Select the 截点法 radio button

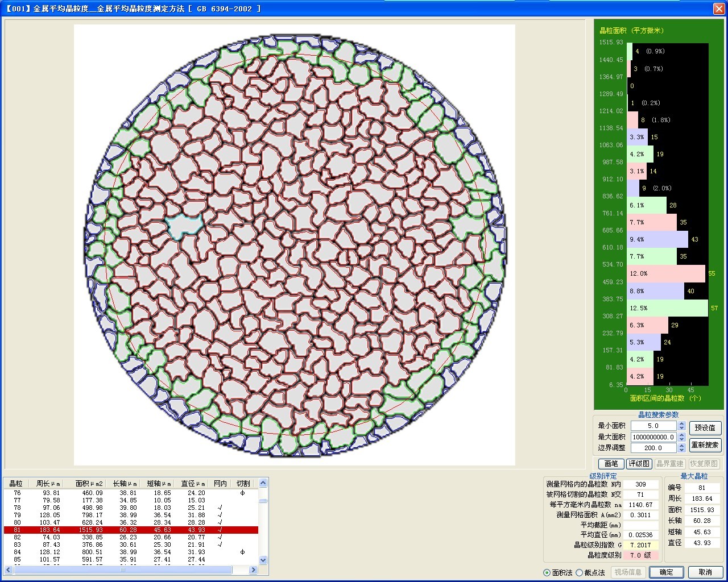coord(580,572)
